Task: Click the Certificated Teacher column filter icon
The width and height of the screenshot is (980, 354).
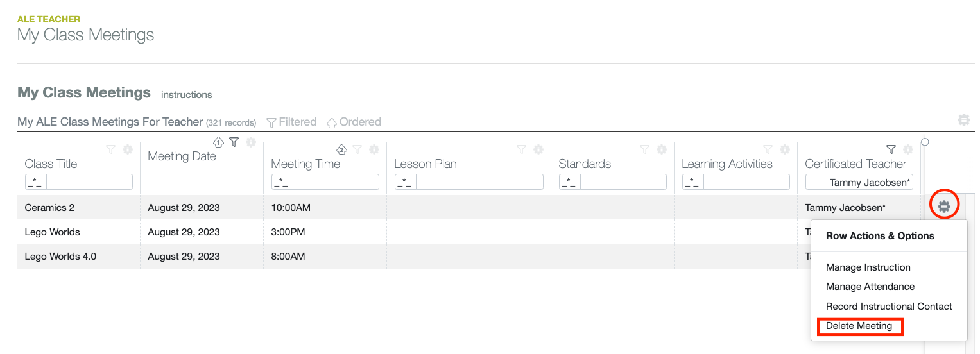Action: coord(891,149)
